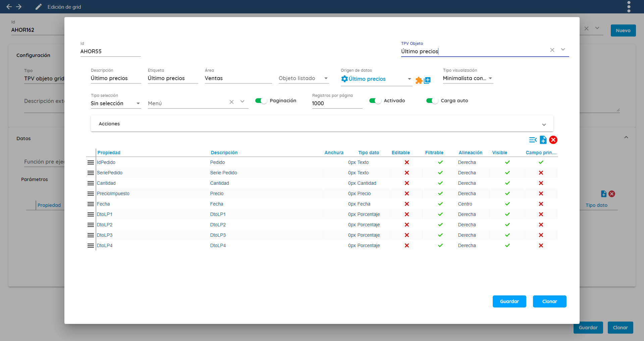Click the dialog Id field AHOR55
Screen dimensions: 644x341
click(111, 51)
